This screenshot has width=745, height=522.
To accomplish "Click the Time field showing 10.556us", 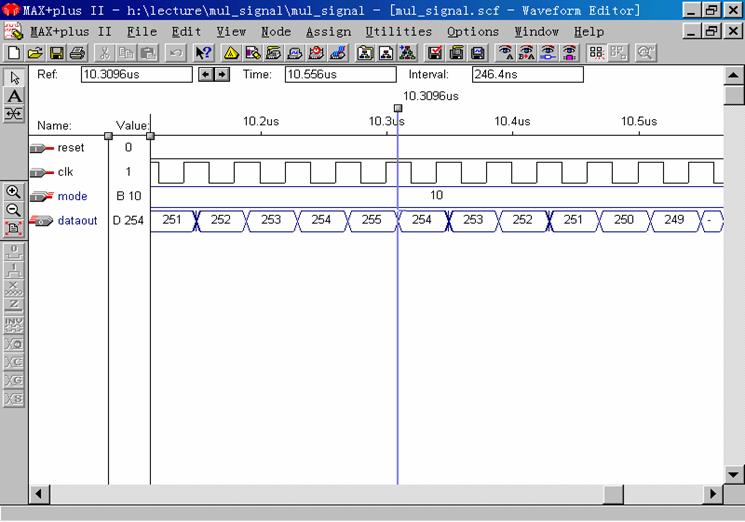I will (341, 75).
